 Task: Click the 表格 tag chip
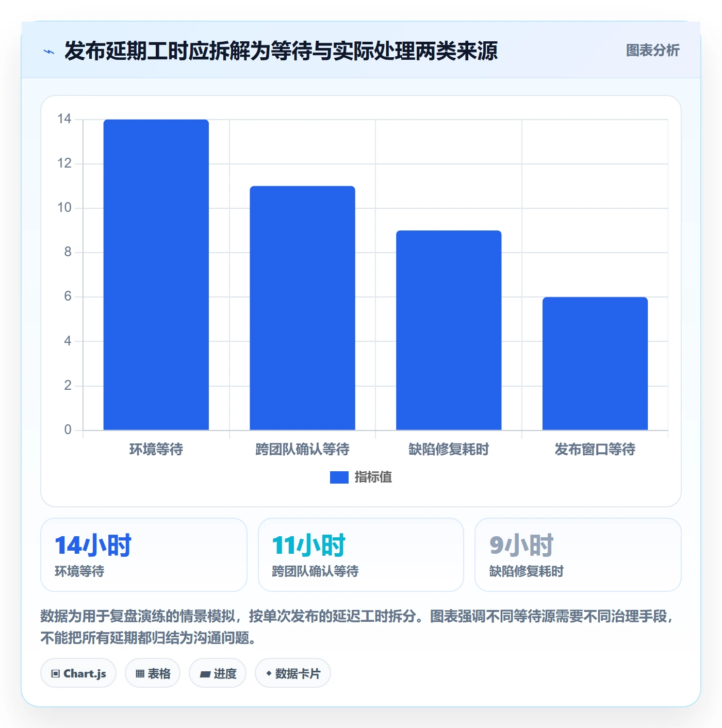tap(153, 673)
